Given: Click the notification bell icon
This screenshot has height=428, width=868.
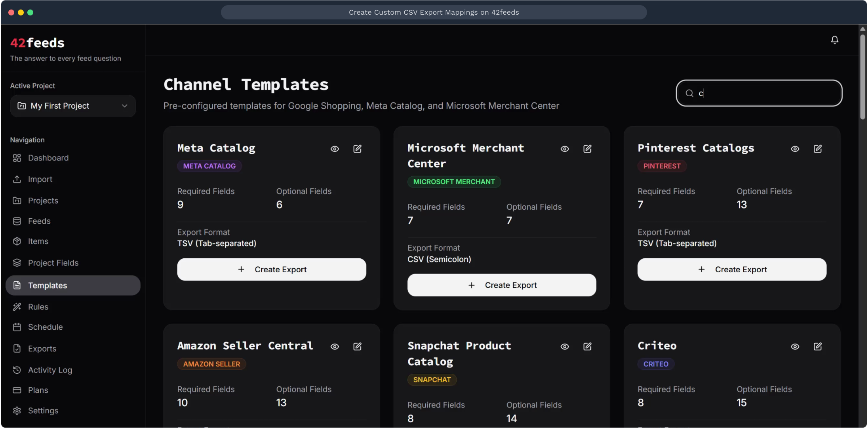Looking at the screenshot, I should click(x=834, y=40).
